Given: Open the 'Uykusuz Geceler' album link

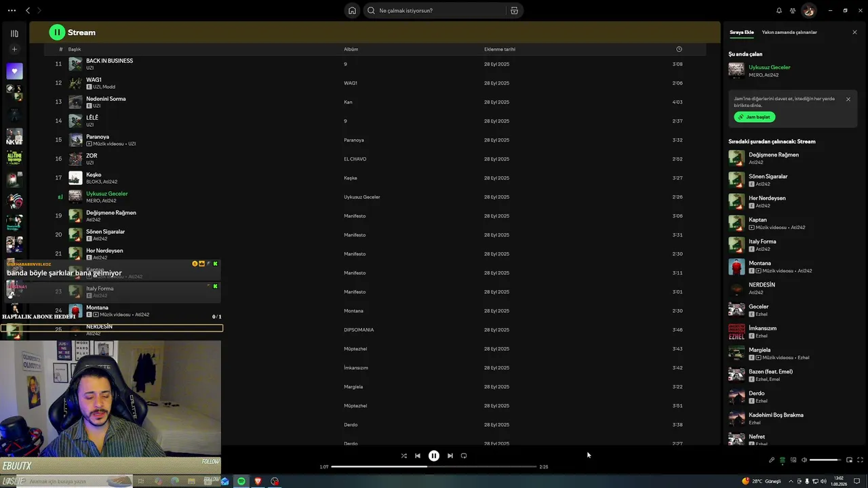Looking at the screenshot, I should coord(361,197).
